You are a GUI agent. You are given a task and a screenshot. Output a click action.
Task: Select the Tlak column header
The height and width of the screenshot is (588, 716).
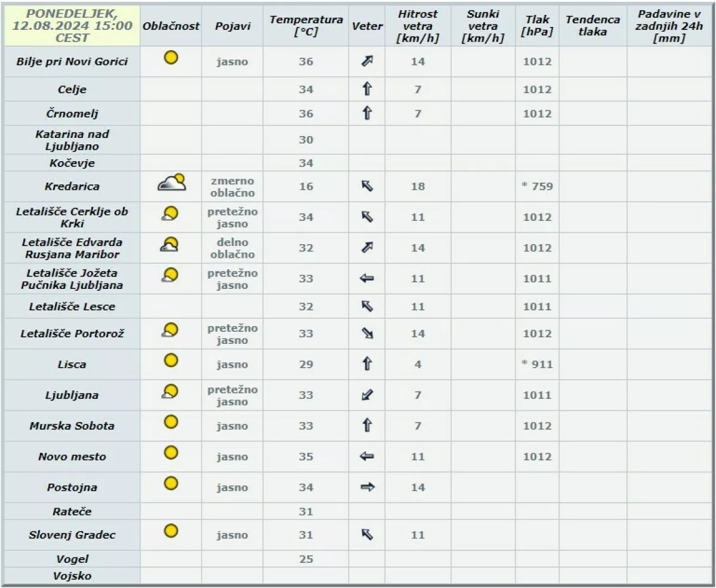click(x=536, y=26)
